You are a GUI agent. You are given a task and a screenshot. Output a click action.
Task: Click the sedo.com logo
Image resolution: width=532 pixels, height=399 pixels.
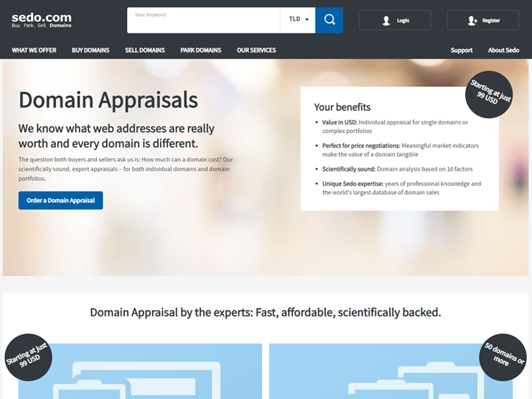(41, 20)
